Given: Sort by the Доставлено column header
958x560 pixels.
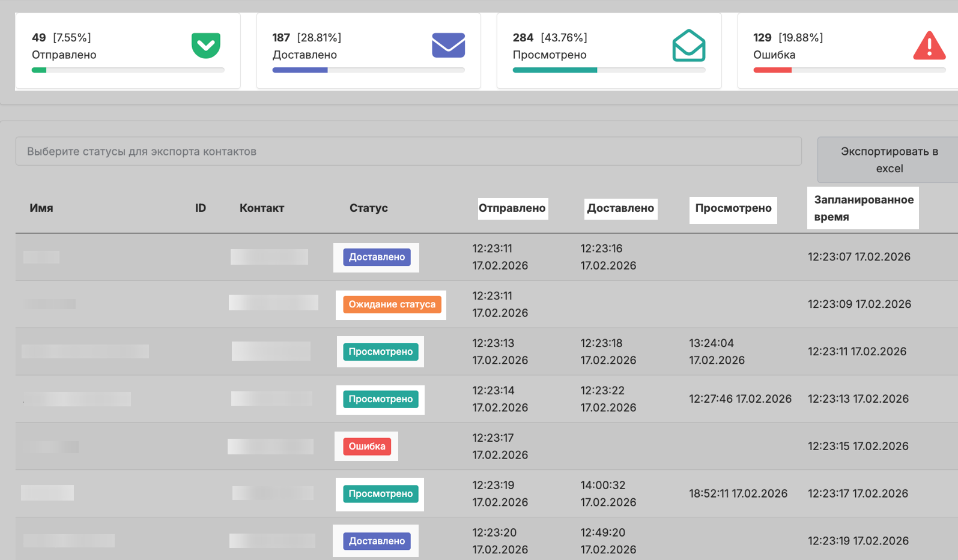Looking at the screenshot, I should coord(620,208).
